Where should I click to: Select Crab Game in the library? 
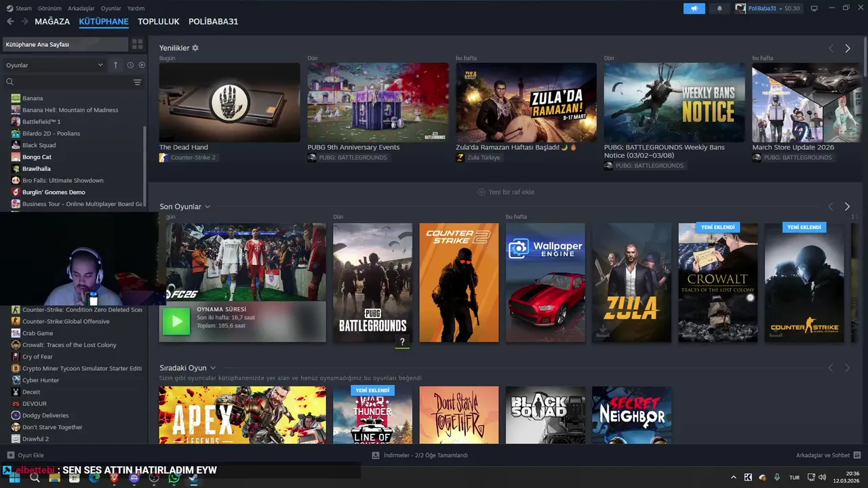(37, 333)
